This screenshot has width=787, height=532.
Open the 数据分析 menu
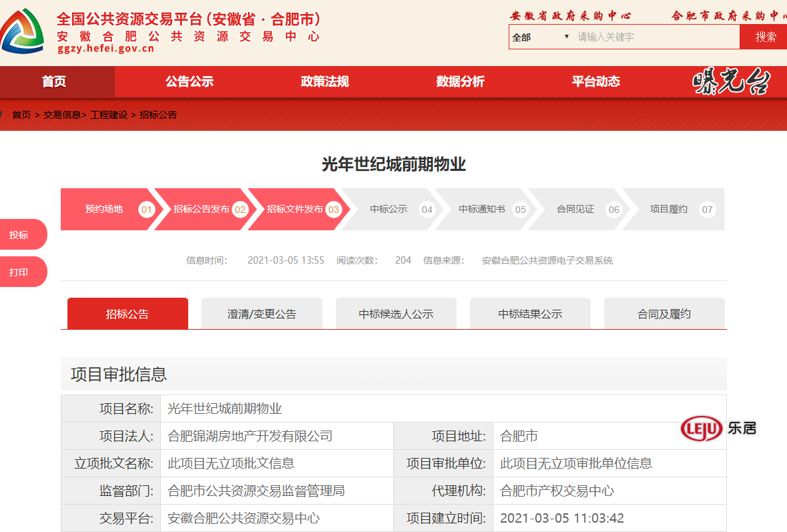(x=461, y=81)
